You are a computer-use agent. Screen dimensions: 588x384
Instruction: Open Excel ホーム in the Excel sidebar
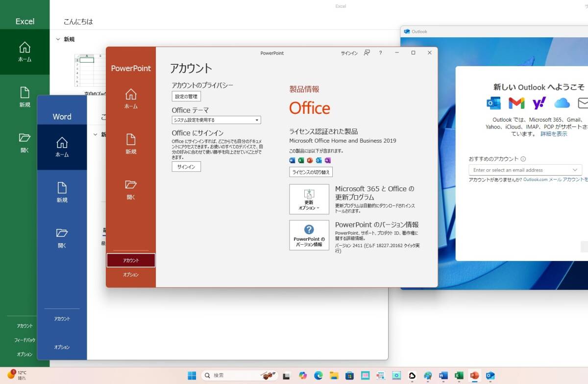(24, 52)
